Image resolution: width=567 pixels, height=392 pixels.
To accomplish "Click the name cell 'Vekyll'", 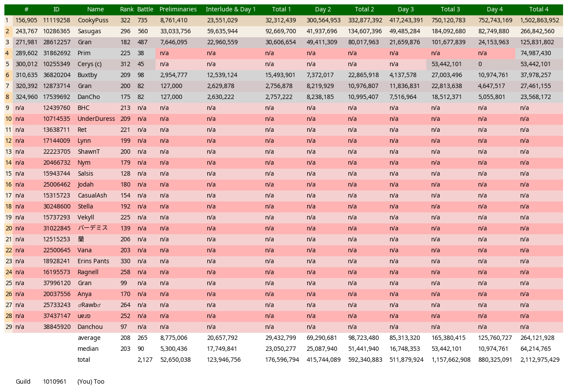I will (x=86, y=217).
